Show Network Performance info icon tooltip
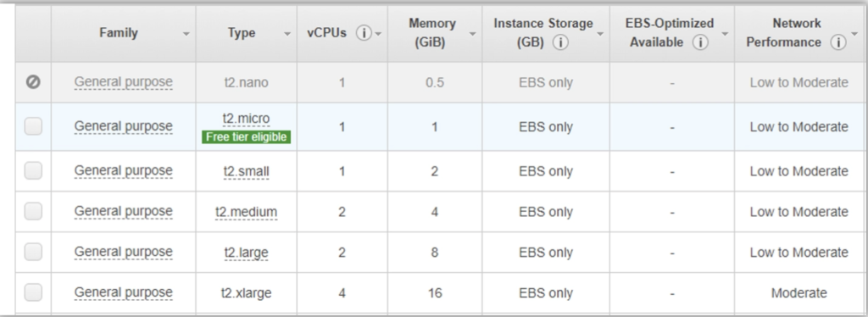This screenshot has height=317, width=868. [x=838, y=42]
